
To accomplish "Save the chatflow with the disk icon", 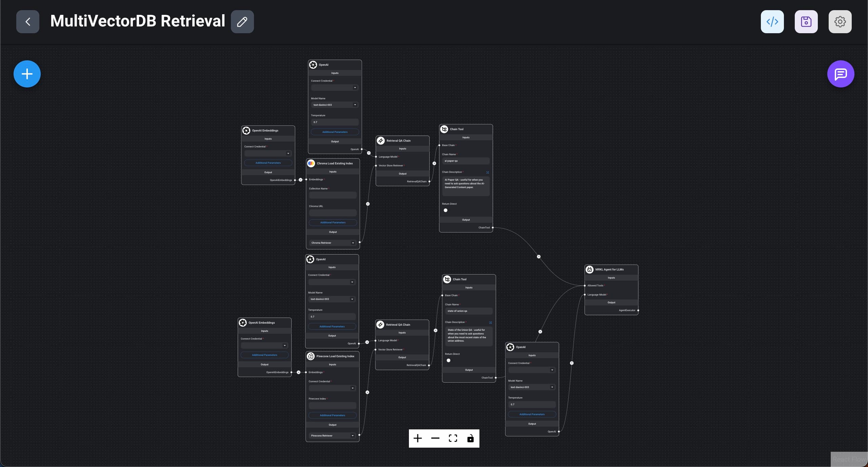I will point(806,22).
